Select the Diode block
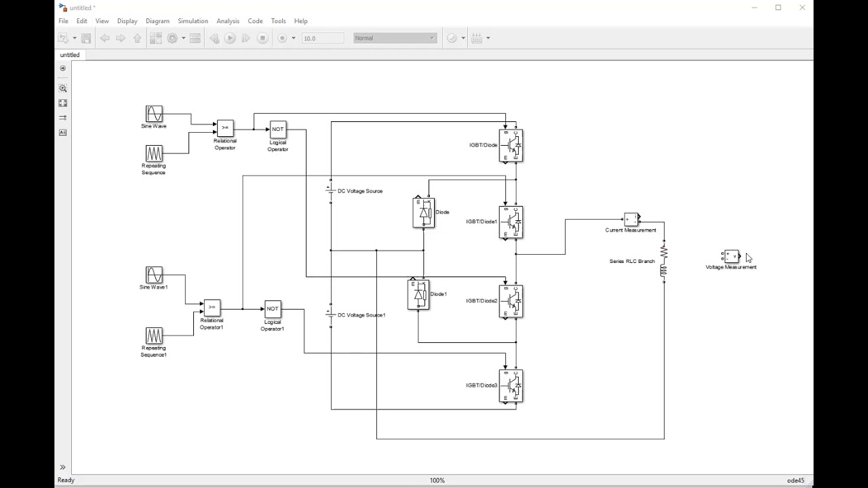The height and width of the screenshot is (488, 868). (424, 213)
